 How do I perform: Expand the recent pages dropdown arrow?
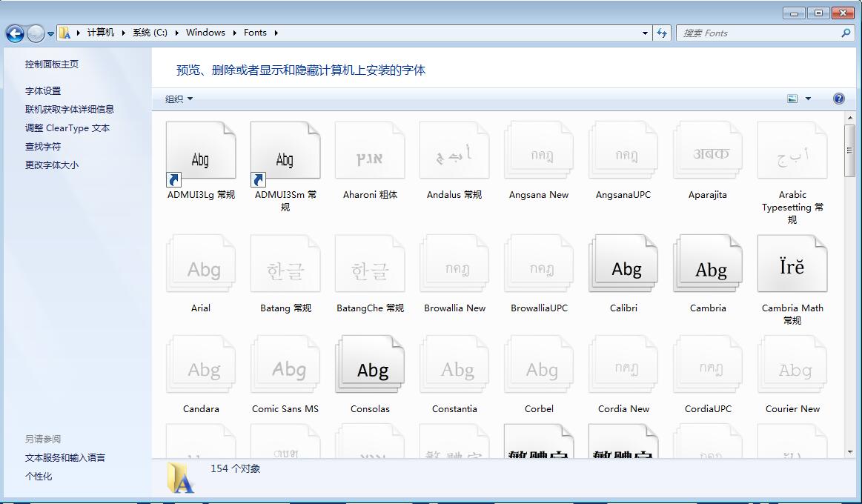[50, 34]
